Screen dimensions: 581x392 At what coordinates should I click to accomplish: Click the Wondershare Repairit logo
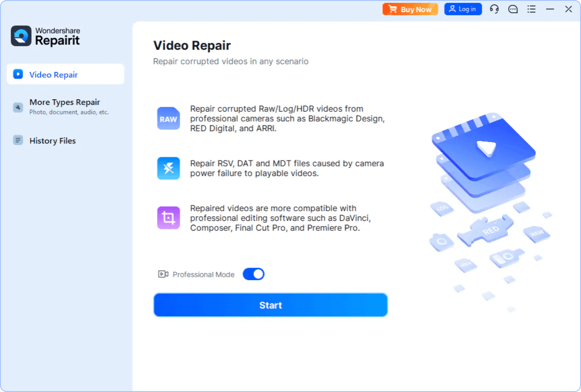(x=45, y=36)
